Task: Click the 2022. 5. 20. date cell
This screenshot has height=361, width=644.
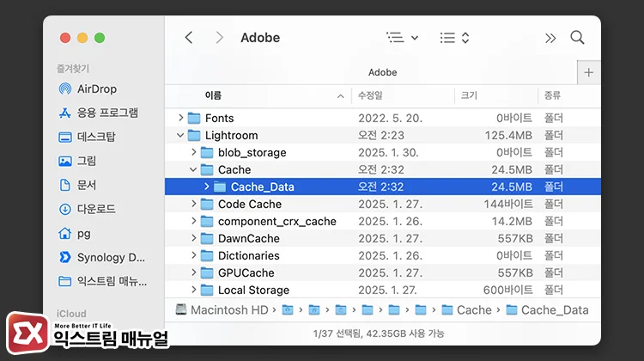Action: tap(390, 118)
